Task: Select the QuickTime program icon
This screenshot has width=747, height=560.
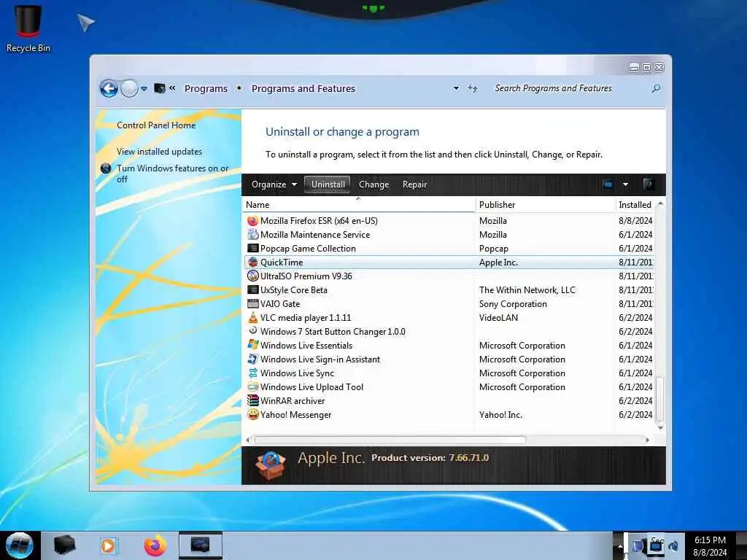Action: (253, 262)
